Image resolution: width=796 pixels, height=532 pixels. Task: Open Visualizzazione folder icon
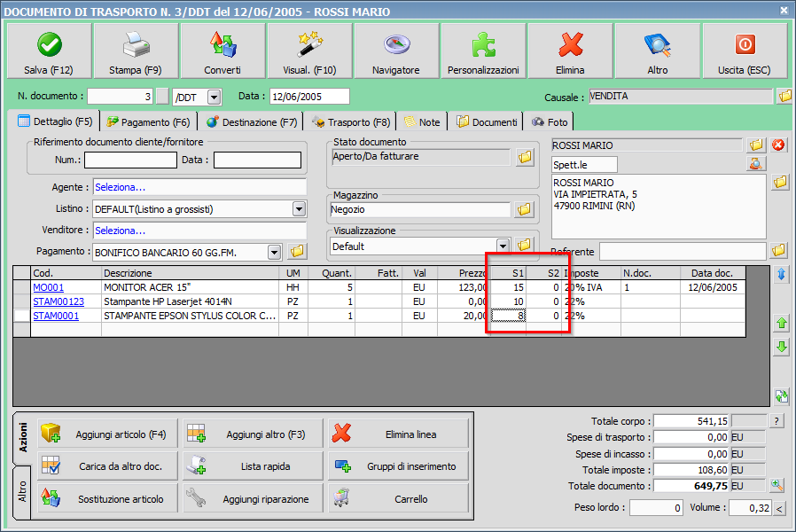coord(524,245)
